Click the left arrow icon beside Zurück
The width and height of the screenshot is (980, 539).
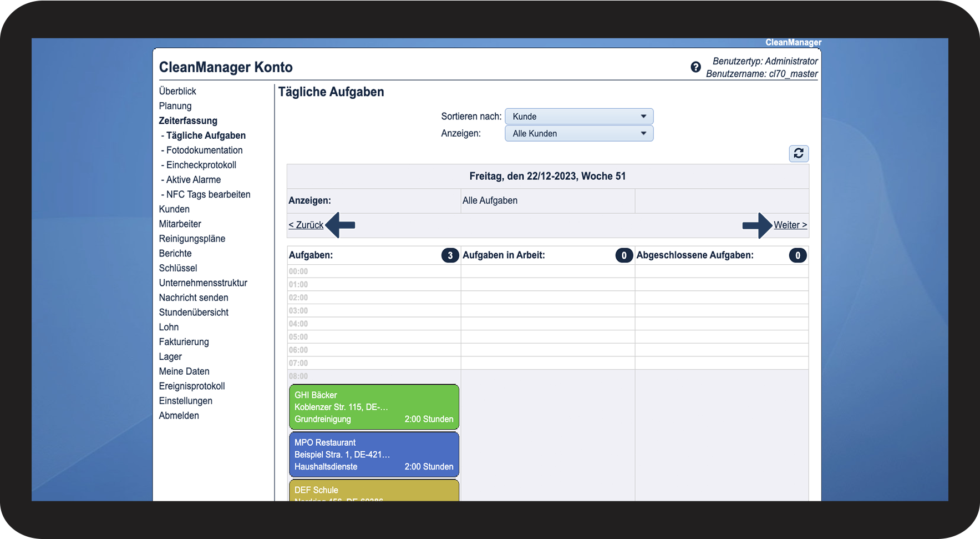pos(341,225)
